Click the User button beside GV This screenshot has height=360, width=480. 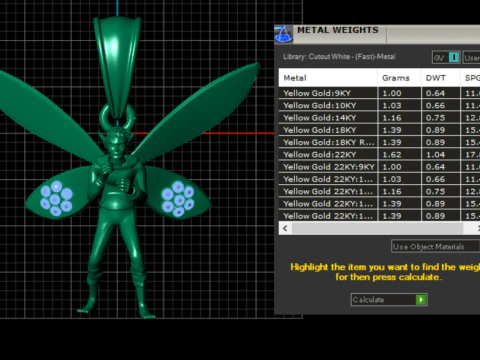[x=471, y=58]
